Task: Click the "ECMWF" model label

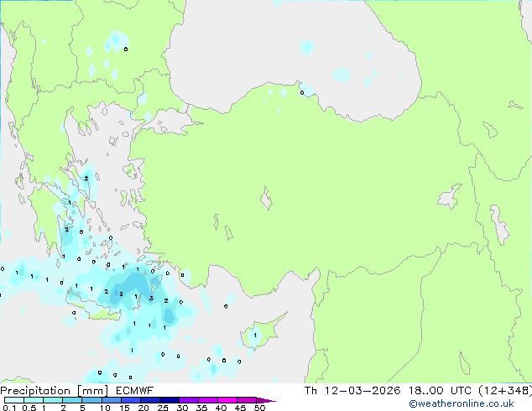Action: [x=135, y=391]
